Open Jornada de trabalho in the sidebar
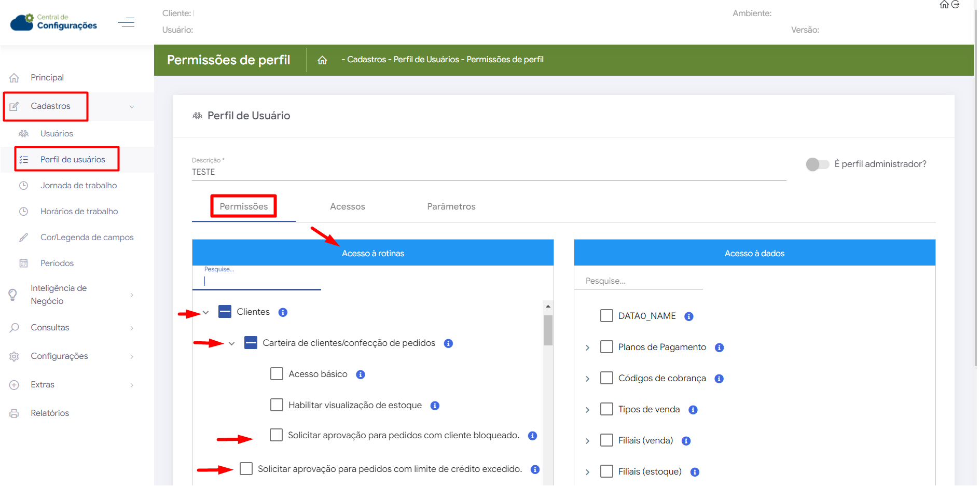This screenshot has width=980, height=487. tap(78, 185)
